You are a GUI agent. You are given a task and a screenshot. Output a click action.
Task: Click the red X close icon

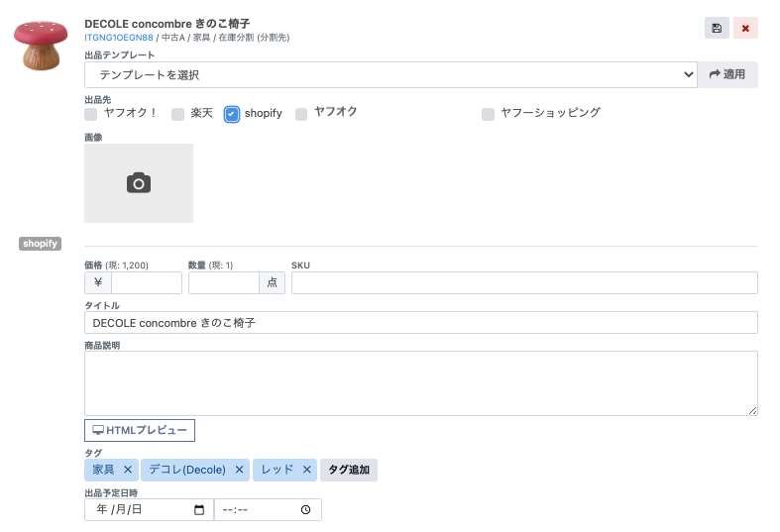click(745, 28)
